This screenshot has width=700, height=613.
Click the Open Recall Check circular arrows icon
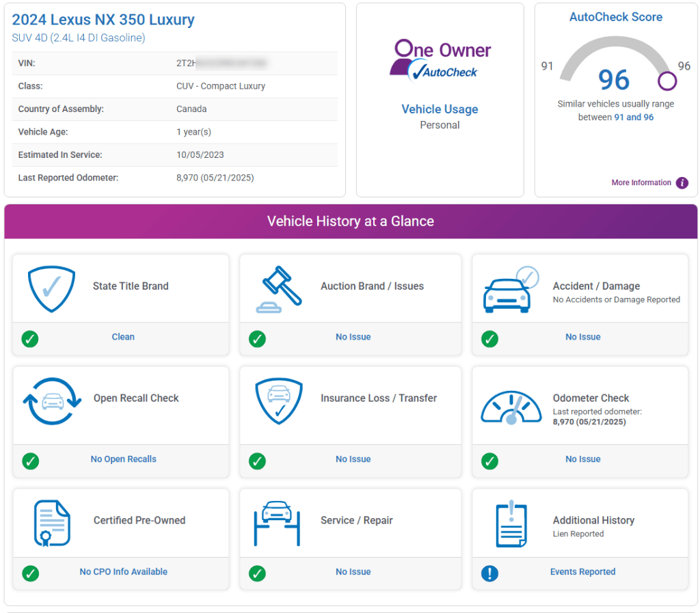click(52, 401)
